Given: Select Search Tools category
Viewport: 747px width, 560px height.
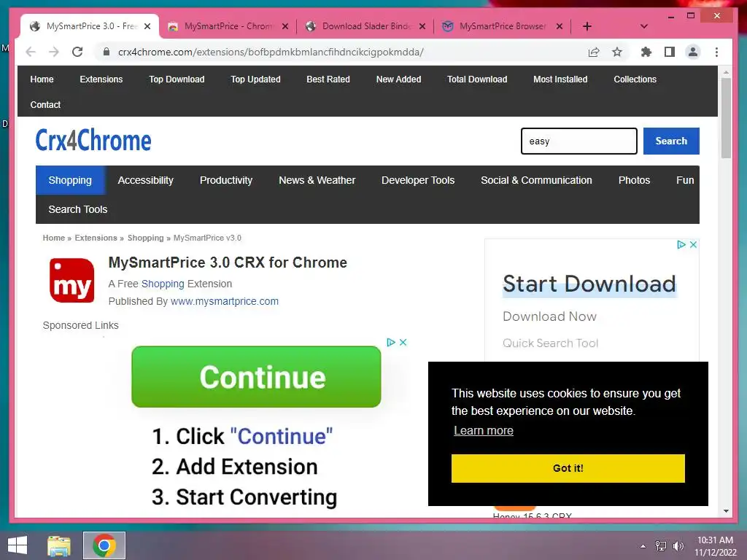Looking at the screenshot, I should click(77, 209).
